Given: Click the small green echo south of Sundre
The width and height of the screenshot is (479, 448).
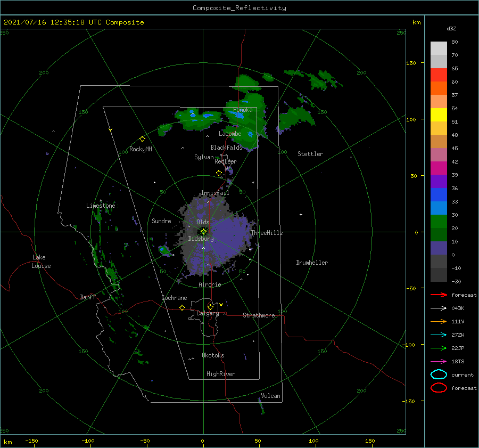Looking at the screenshot, I should 165,251.
